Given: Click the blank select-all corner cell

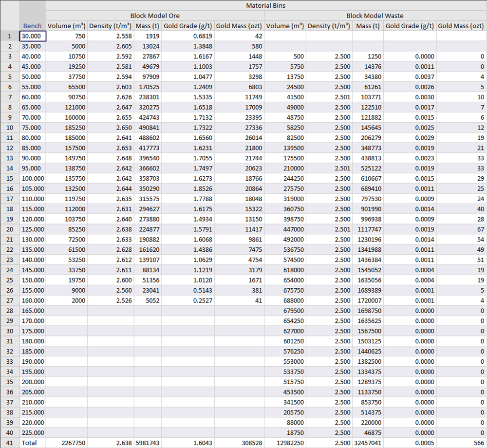Looking at the screenshot, I should click(9, 16).
